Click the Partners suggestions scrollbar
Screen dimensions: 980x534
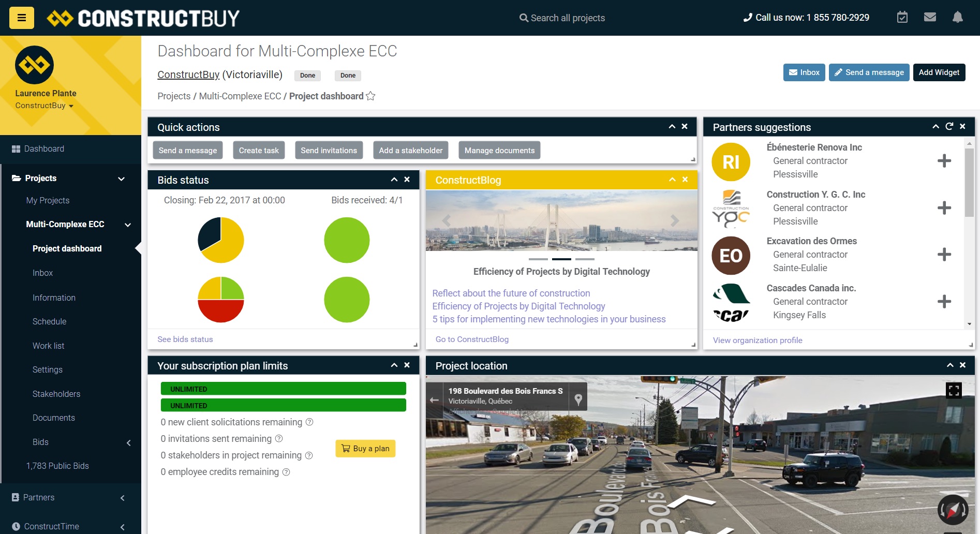(969, 182)
